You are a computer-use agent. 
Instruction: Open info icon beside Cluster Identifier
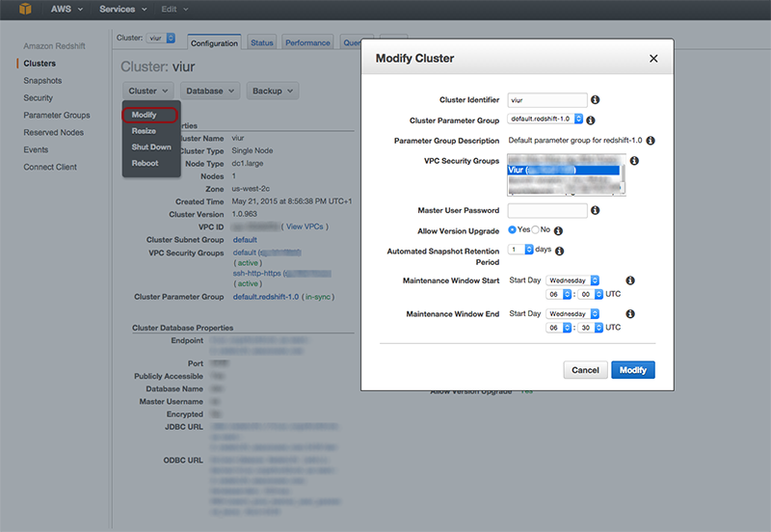595,100
